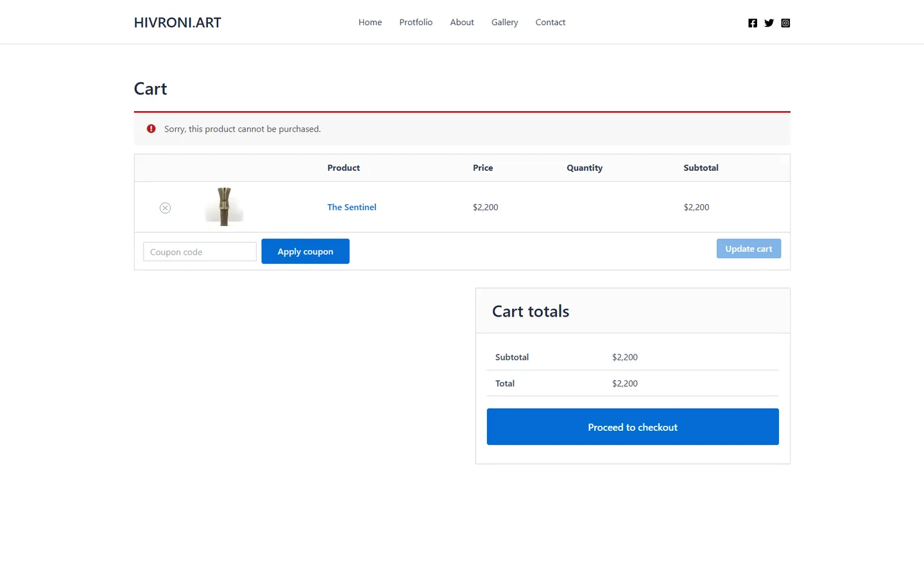Click the HIVRONI.ART site logo
This screenshot has width=924, height=578.
[178, 22]
